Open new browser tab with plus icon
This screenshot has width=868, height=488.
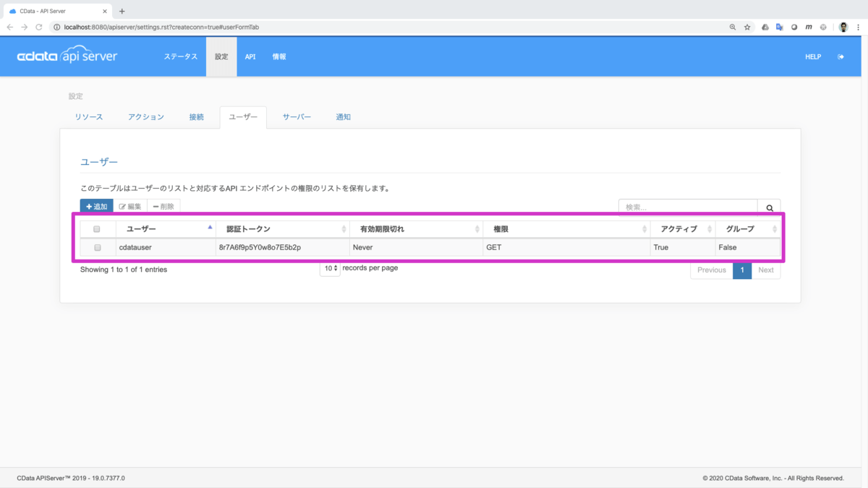click(122, 11)
